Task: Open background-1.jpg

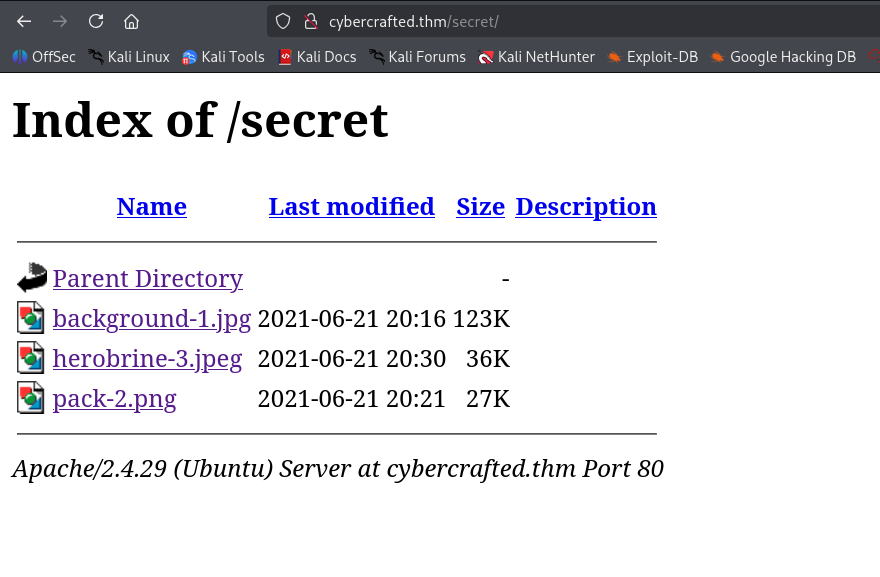Action: tap(152, 318)
